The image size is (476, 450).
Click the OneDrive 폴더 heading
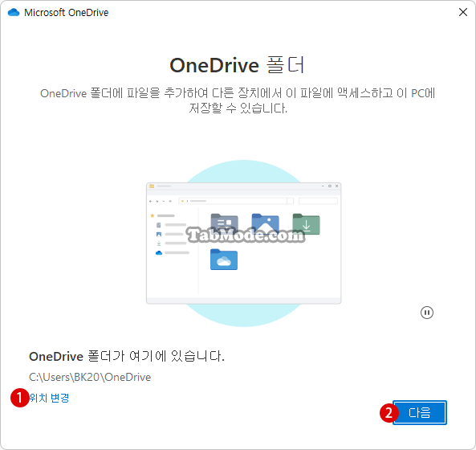pyautogui.click(x=237, y=65)
